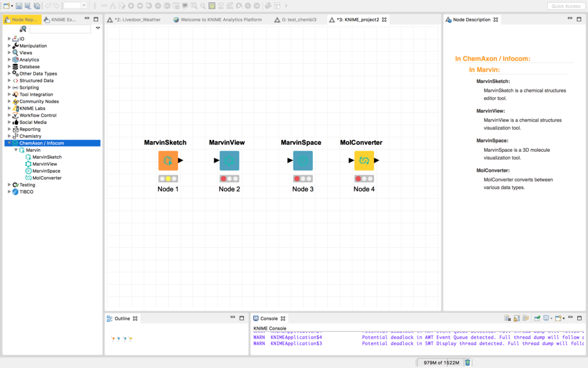Click the Save All icon
Viewport: 588px width, 368px height.
tap(37, 6)
